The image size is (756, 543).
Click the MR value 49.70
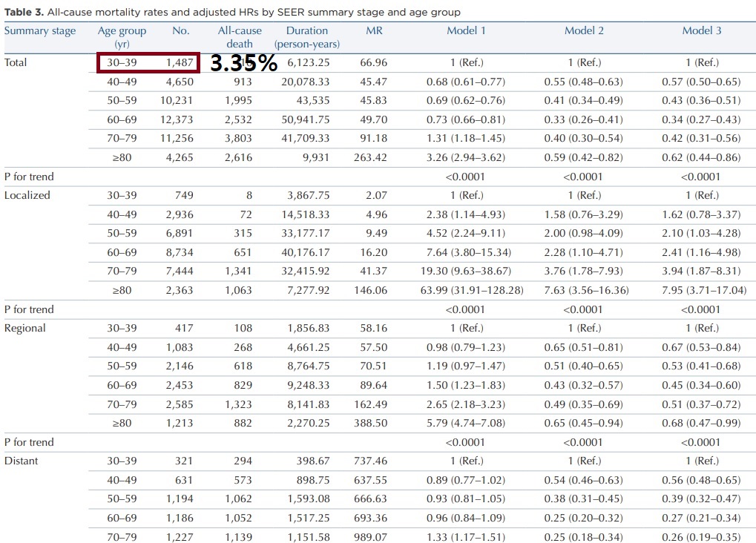click(x=374, y=119)
